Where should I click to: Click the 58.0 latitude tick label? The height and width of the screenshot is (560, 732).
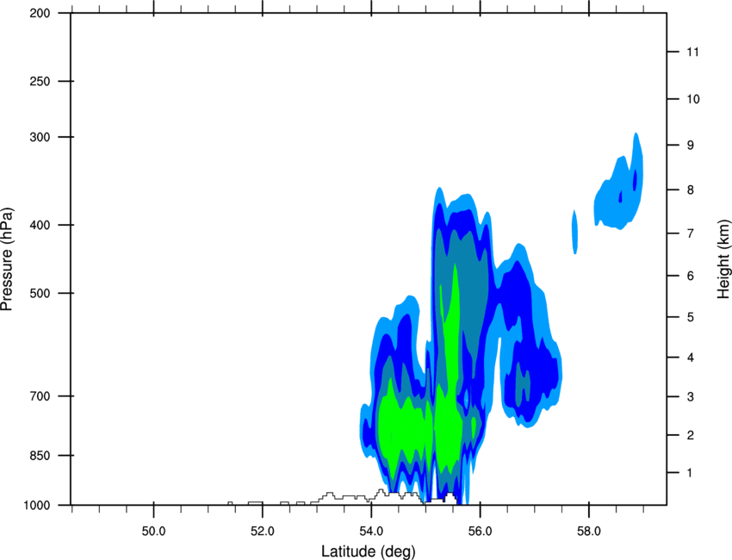[x=589, y=532]
